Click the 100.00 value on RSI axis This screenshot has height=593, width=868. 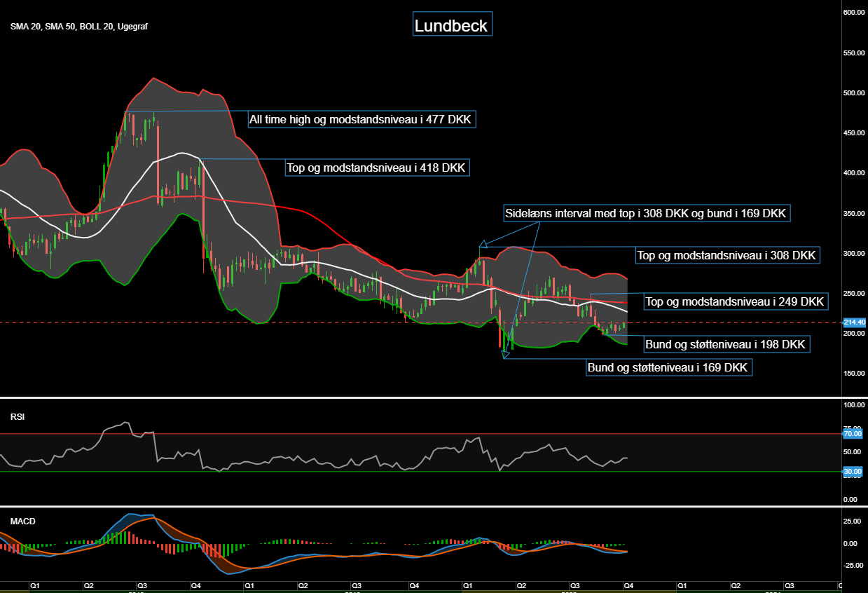[853, 405]
